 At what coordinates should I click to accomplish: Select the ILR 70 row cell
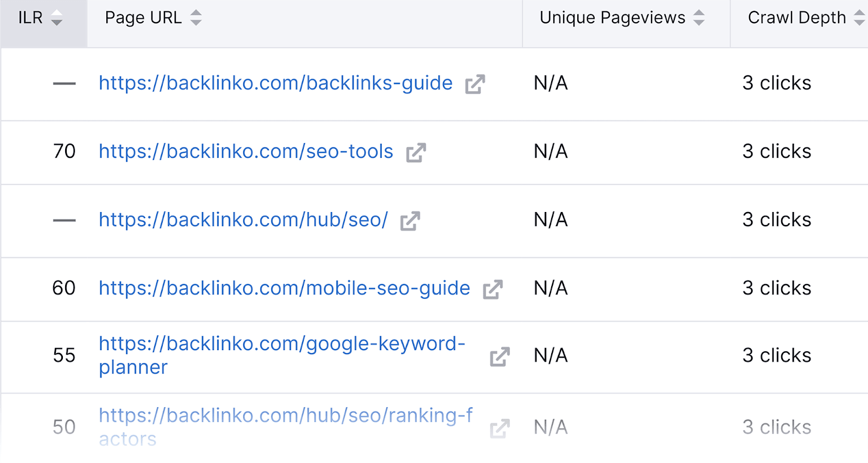(x=64, y=151)
